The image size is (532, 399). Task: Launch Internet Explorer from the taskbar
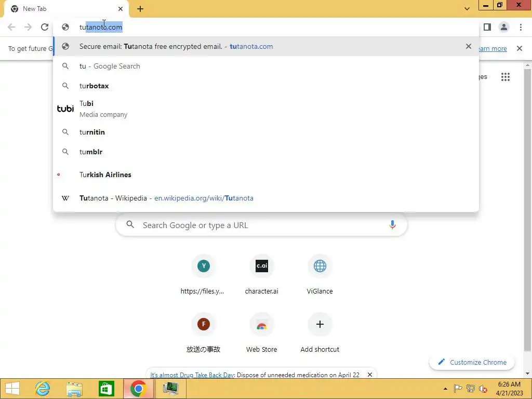tap(43, 389)
